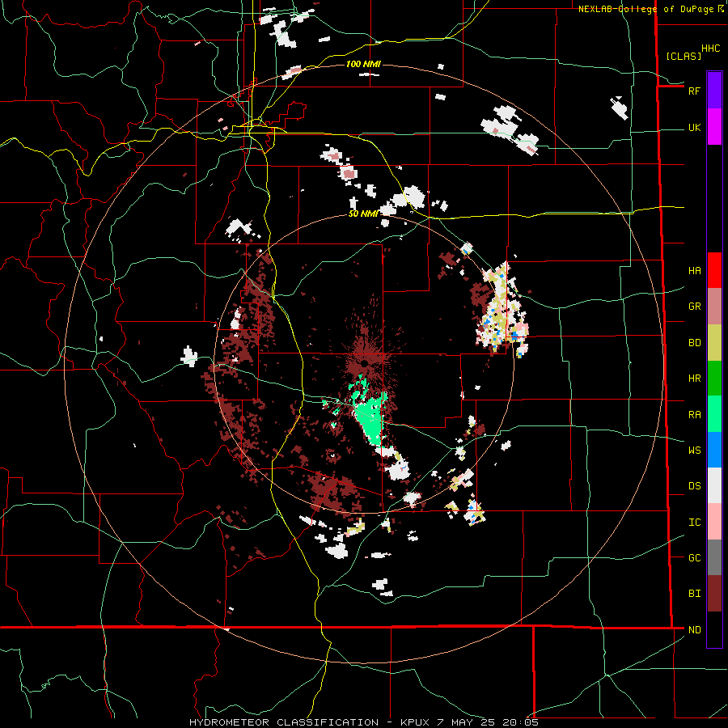Viewport: 728px width, 728px height.
Task: Click the brown ground clutter at radar center
Action: (x=366, y=362)
